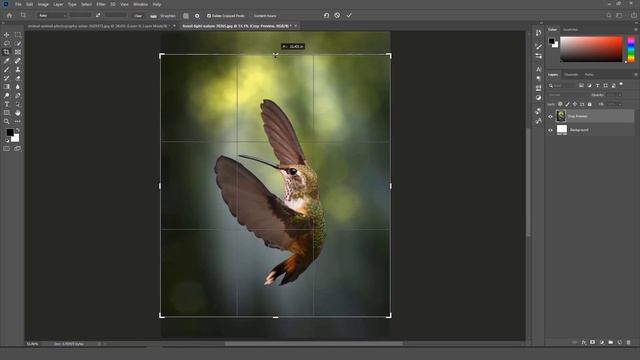Screen dimensions: 640x360
Task: Select the Dodge tool
Action: (x=7, y=96)
